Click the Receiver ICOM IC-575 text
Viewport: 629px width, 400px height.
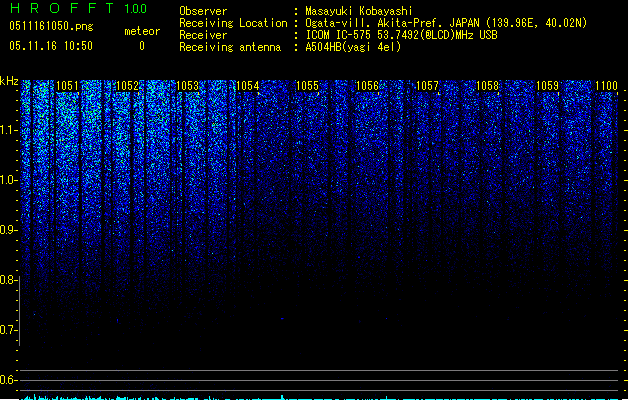click(402, 35)
